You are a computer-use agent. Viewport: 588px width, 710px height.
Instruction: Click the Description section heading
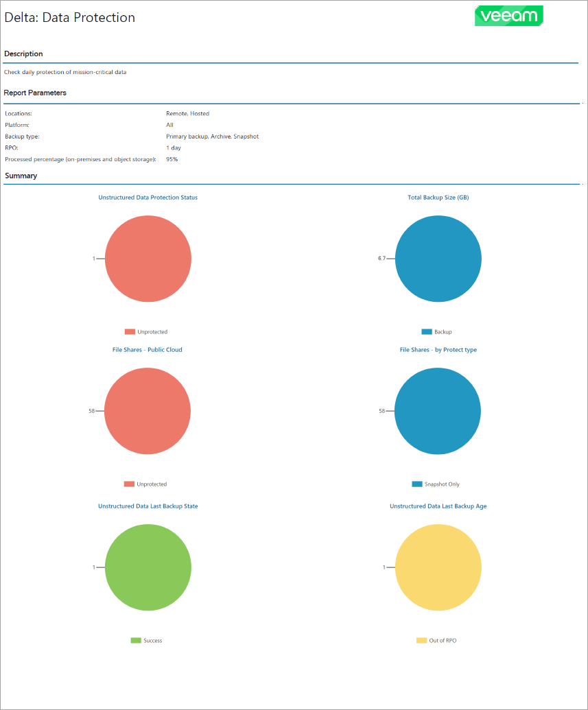pos(23,54)
